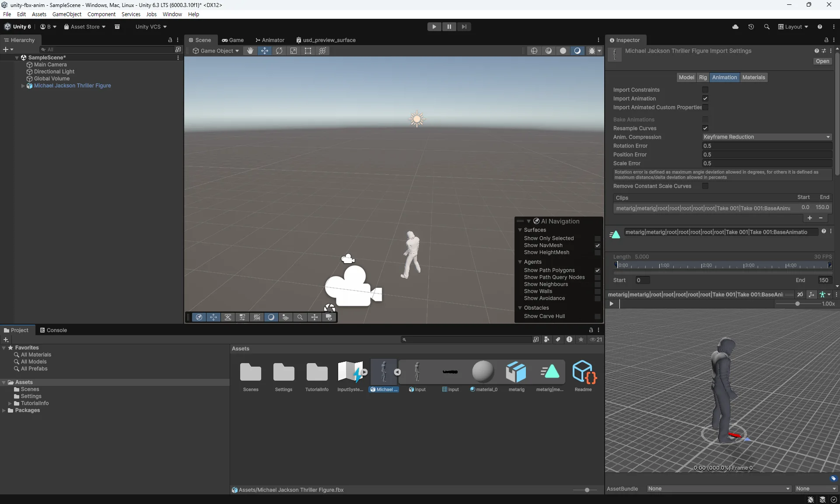The height and width of the screenshot is (504, 840).
Task: Adjust the Project icon size slider
Action: pyautogui.click(x=587, y=490)
